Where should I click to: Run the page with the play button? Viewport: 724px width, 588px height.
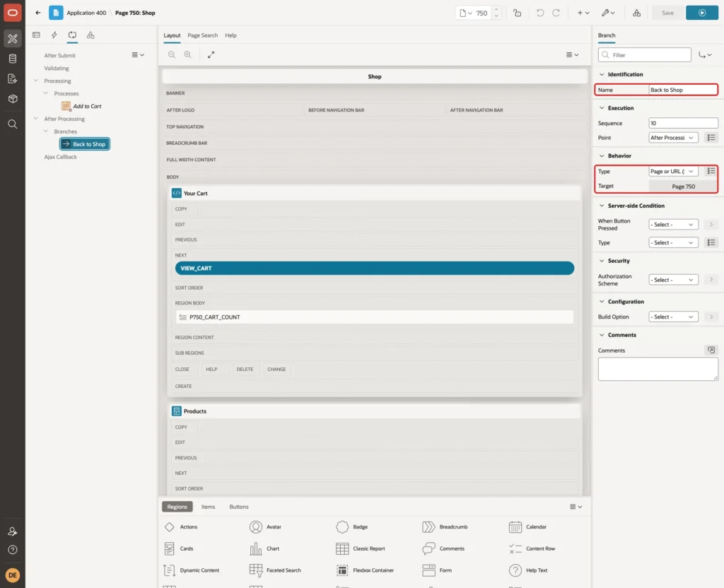[702, 13]
